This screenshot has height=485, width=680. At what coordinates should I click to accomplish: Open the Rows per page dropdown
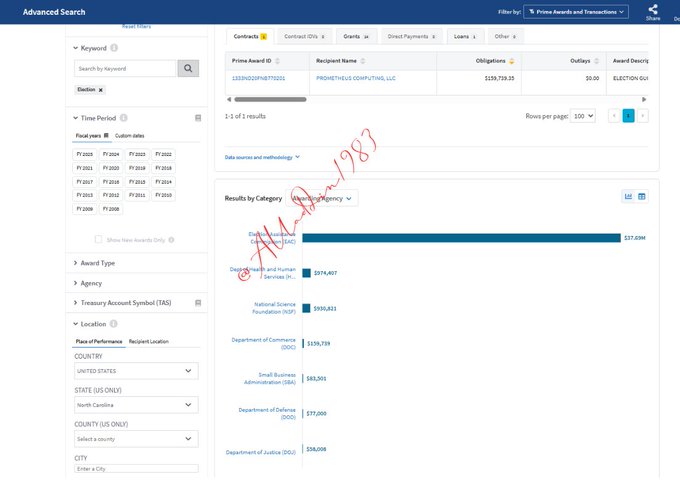(x=583, y=116)
